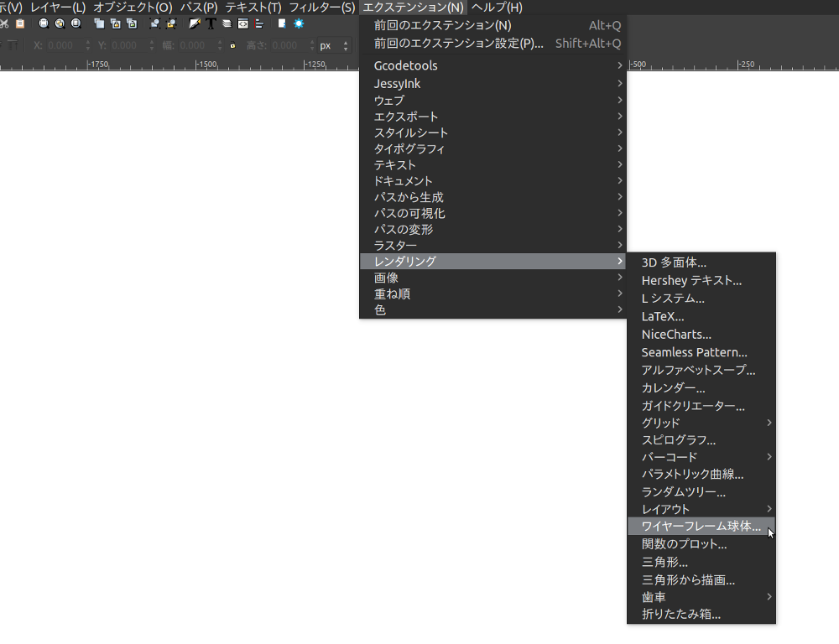Choose Hershey テキスト... item
This screenshot has width=839, height=644.
[x=701, y=280]
